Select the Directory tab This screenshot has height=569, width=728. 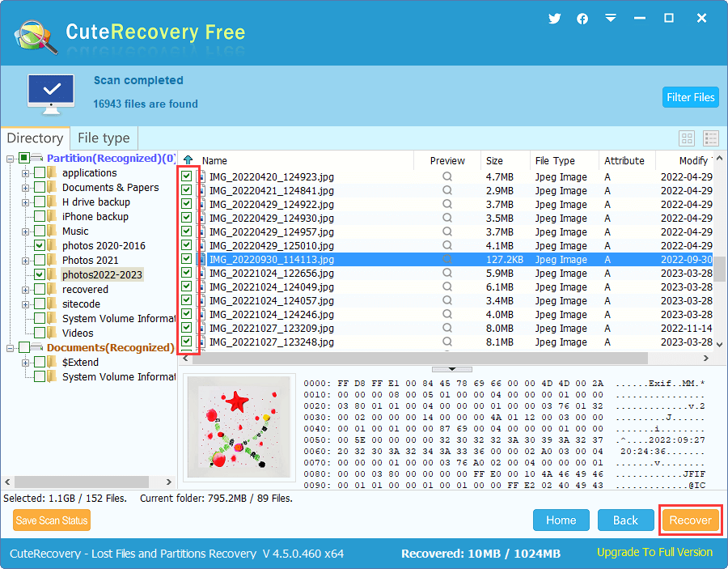(35, 138)
